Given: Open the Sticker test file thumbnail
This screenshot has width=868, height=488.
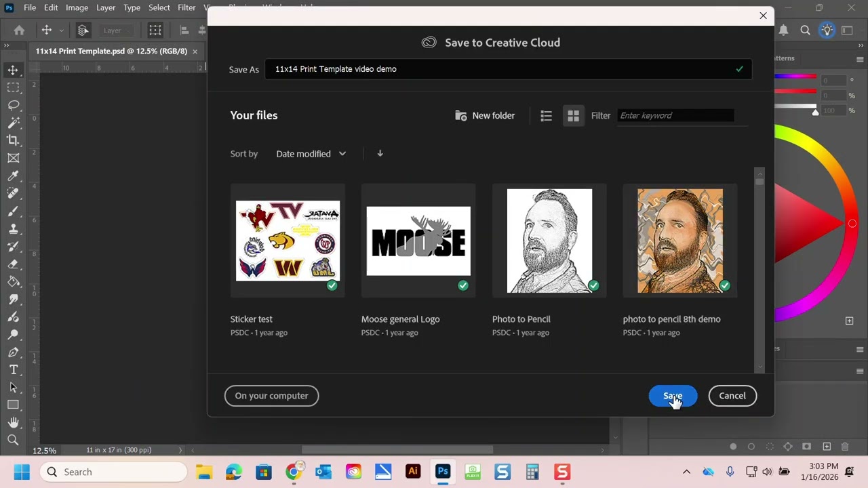Looking at the screenshot, I should click(288, 241).
